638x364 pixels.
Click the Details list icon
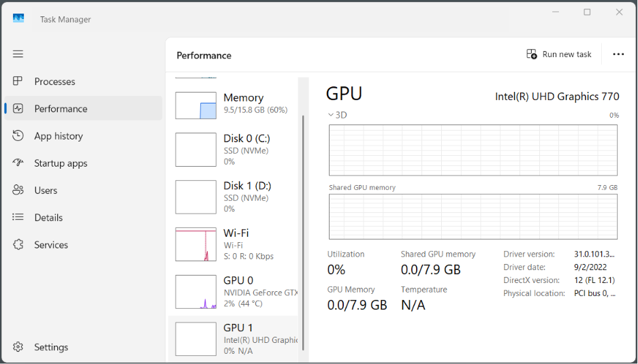(18, 218)
